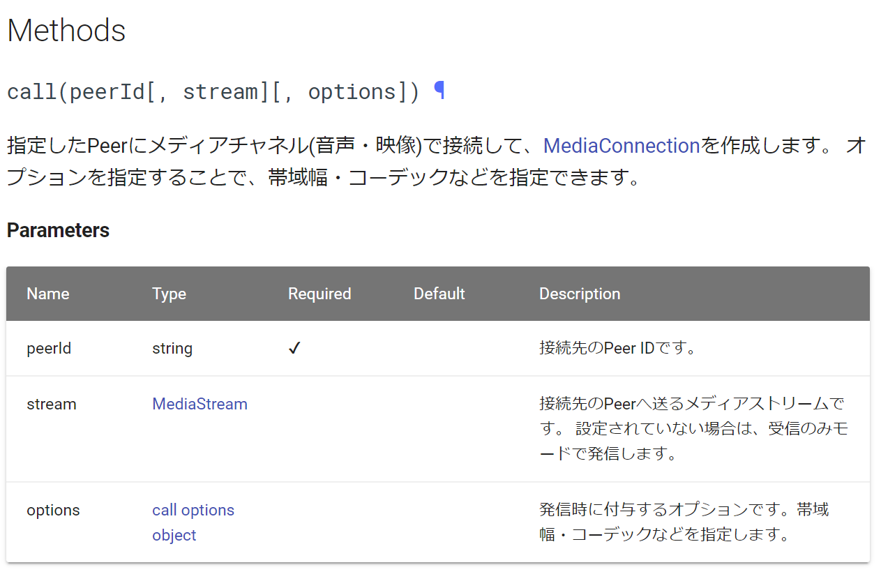Screen dimensions: 881x588
Task: Click the string type text for peerId
Action: pos(172,348)
